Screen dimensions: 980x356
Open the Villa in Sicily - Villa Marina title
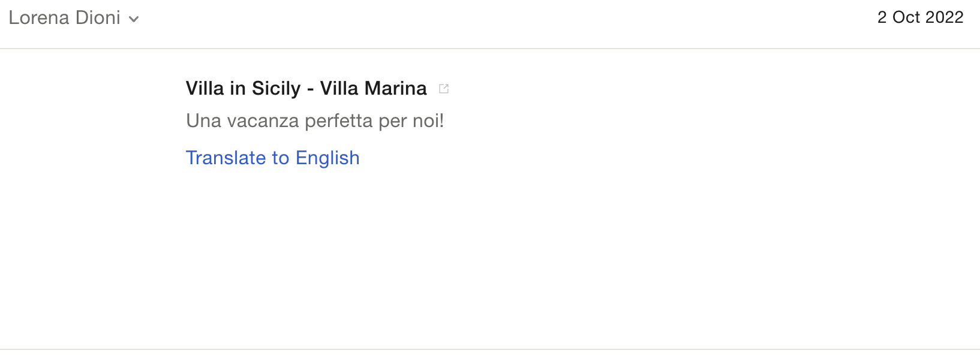click(x=306, y=88)
